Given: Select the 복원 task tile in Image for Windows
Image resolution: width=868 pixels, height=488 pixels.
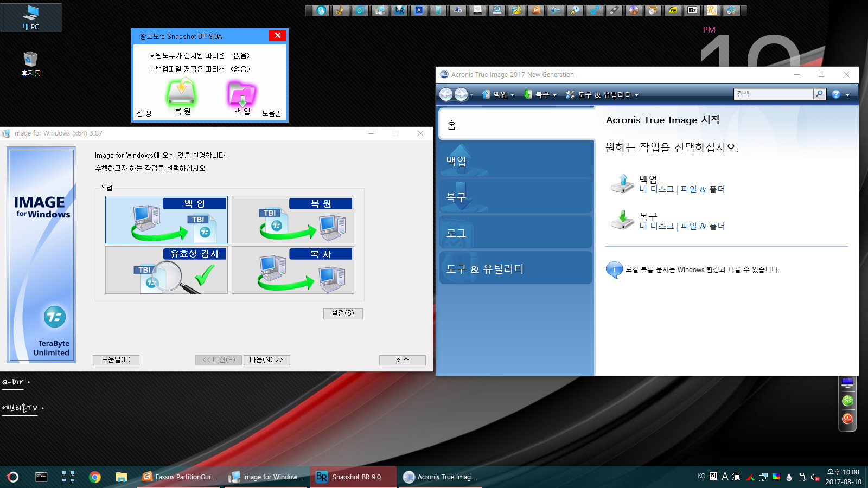Looking at the screenshot, I should [293, 220].
